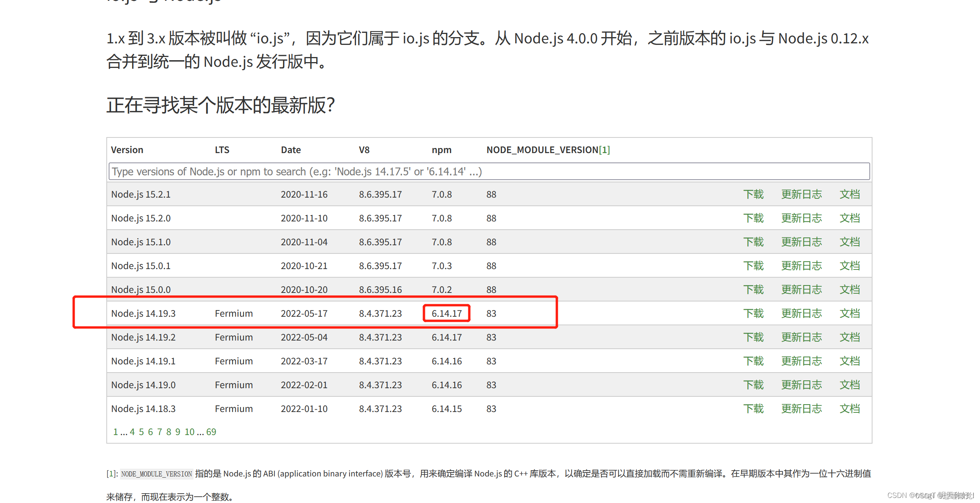Image resolution: width=980 pixels, height=503 pixels.
Task: Open download link for Node.js 15.2.1
Action: [x=753, y=194]
